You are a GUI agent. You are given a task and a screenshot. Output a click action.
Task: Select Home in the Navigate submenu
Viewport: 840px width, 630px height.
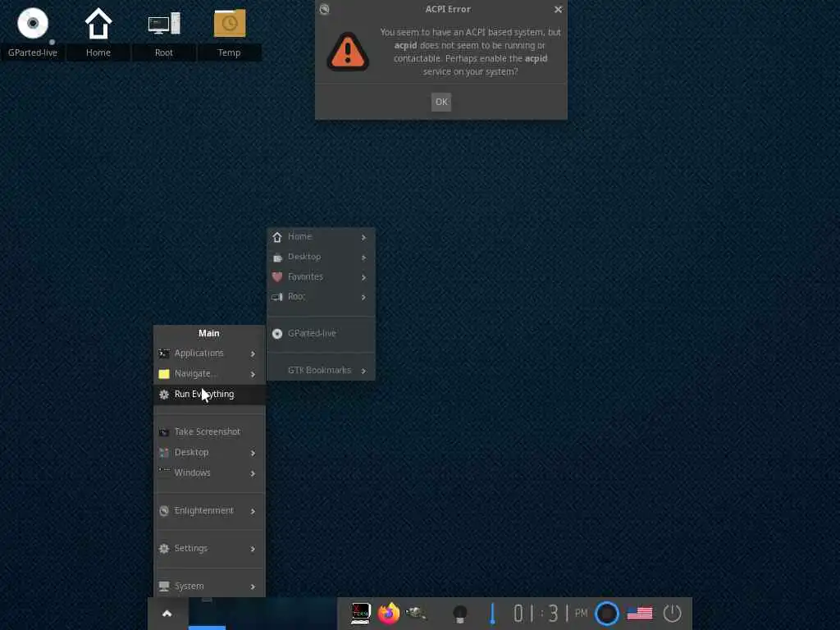click(321, 237)
